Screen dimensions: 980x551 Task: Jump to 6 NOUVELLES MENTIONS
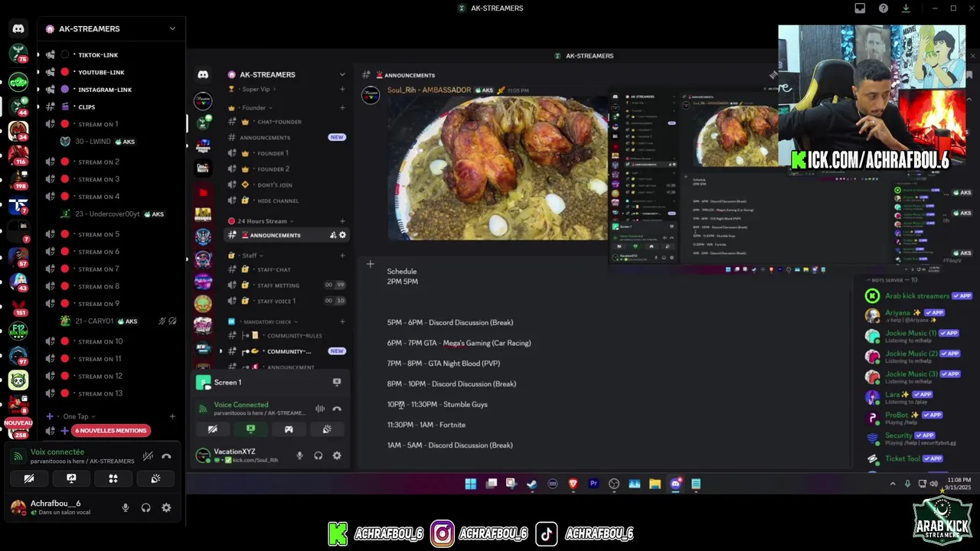[111, 430]
